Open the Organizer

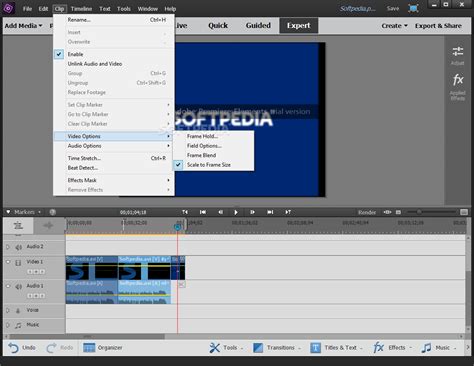[x=102, y=348]
